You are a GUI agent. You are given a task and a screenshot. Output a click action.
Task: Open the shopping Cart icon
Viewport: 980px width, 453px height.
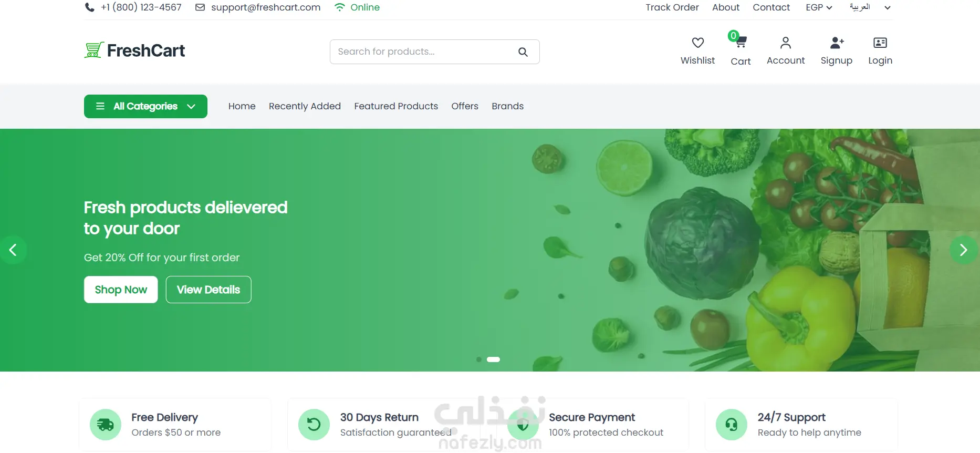point(741,42)
